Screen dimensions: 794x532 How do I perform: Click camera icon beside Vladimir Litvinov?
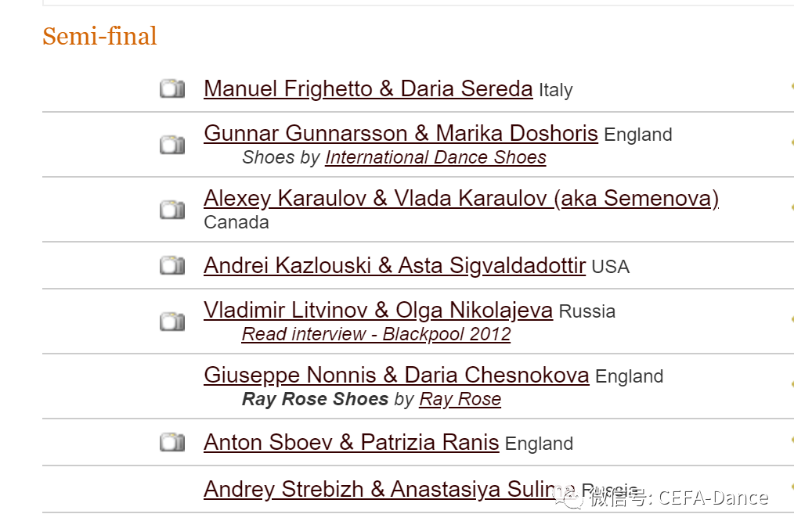pyautogui.click(x=172, y=321)
